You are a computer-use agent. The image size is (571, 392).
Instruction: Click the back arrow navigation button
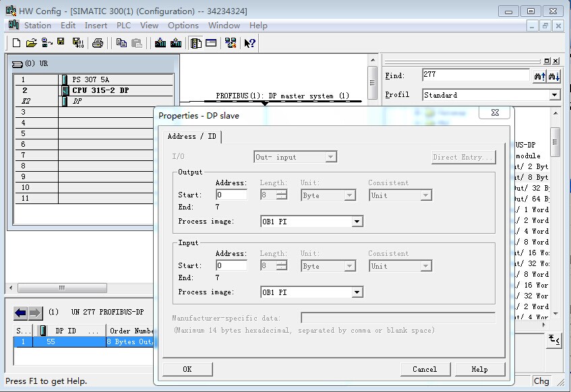(x=20, y=313)
